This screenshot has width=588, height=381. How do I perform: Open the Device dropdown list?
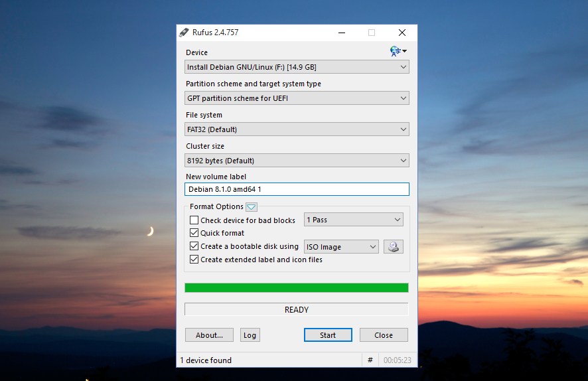click(x=297, y=67)
